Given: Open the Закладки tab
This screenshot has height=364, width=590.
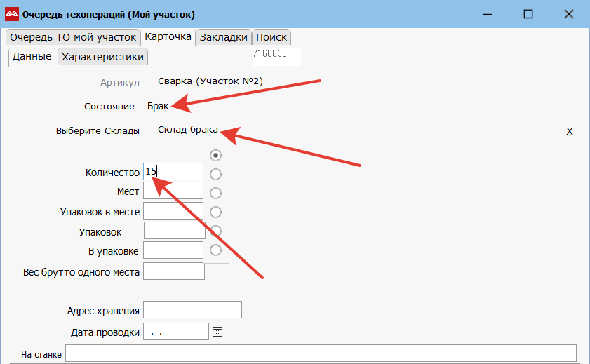Looking at the screenshot, I should (x=223, y=37).
